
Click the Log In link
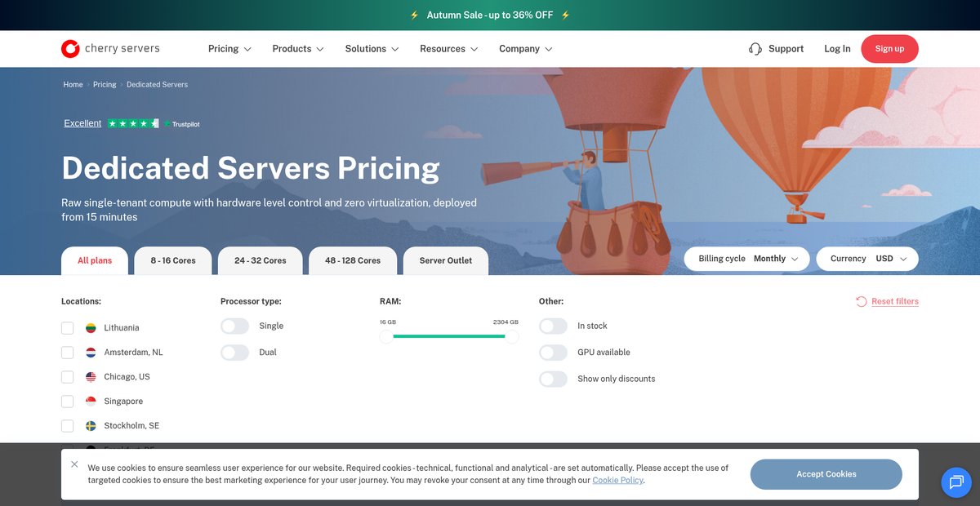pos(837,49)
